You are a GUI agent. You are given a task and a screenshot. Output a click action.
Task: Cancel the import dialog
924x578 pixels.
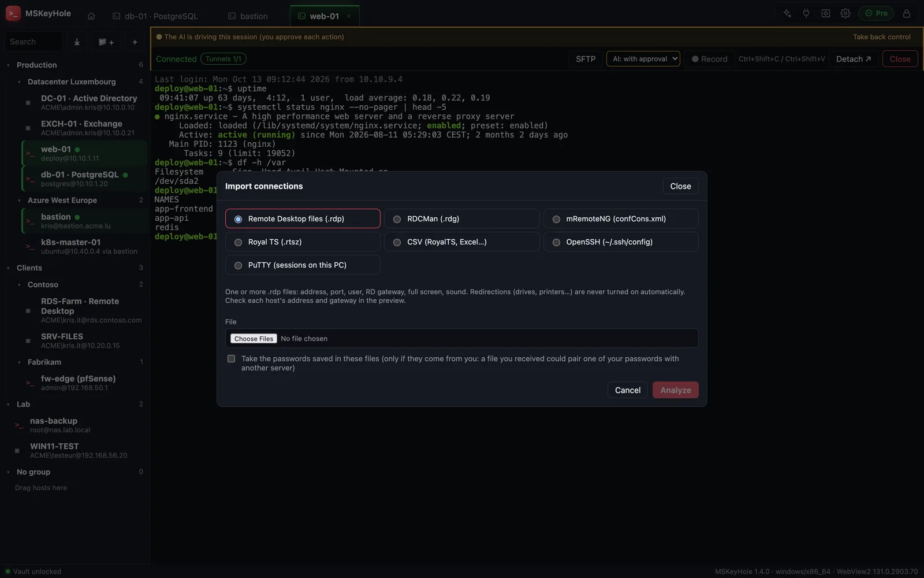627,390
